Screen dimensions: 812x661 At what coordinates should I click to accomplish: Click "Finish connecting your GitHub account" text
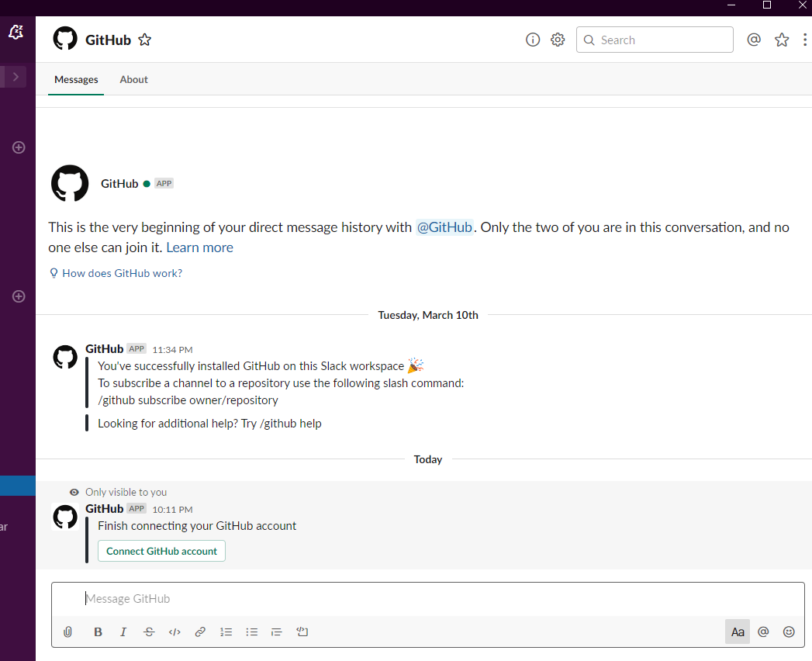(197, 526)
